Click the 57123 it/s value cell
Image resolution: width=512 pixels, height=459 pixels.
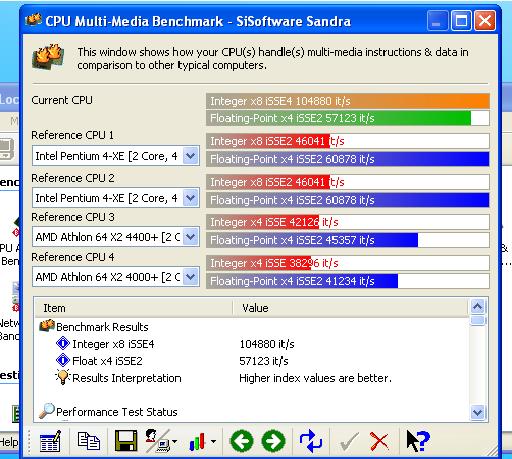[x=264, y=361]
